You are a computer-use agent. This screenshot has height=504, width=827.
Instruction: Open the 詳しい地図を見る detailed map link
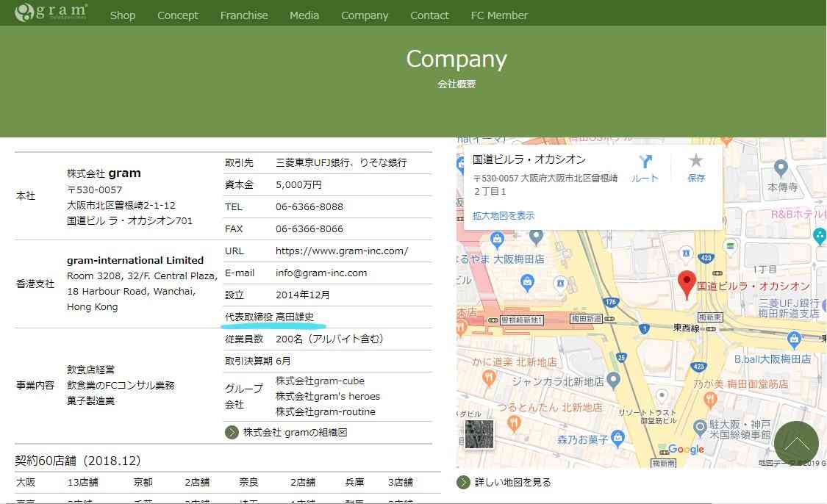512,483
